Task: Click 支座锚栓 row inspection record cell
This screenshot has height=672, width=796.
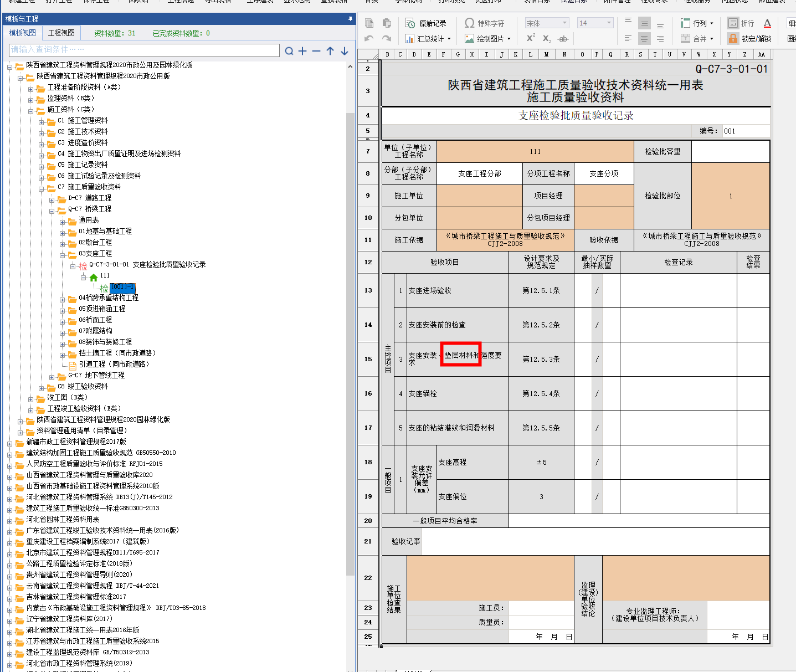Action: 679,393
